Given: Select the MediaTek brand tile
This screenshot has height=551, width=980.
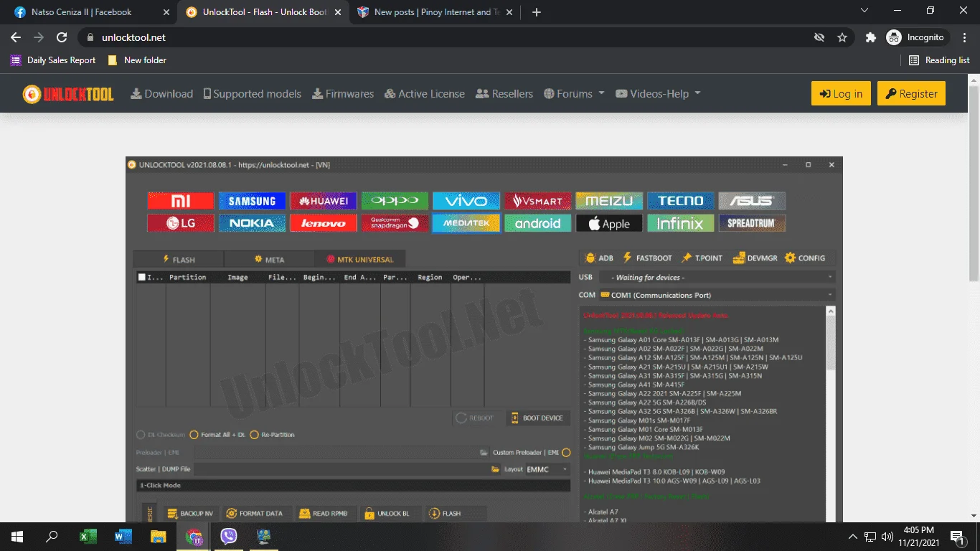Looking at the screenshot, I should tap(466, 223).
